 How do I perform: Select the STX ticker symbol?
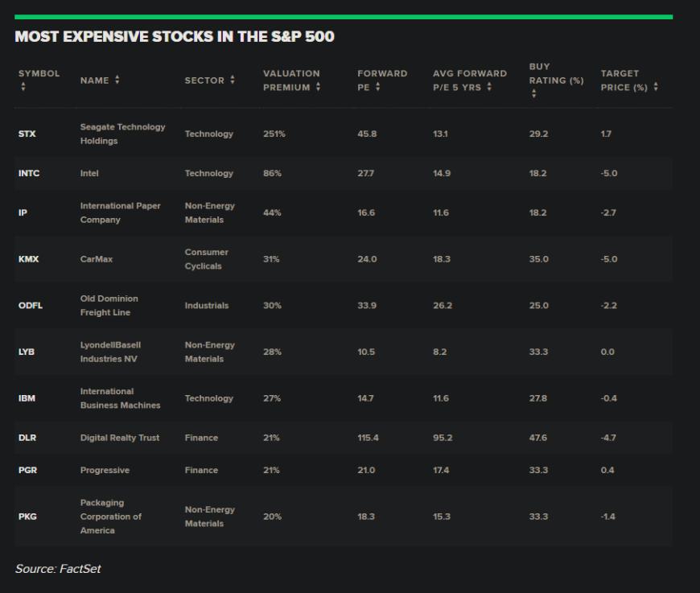click(x=27, y=134)
